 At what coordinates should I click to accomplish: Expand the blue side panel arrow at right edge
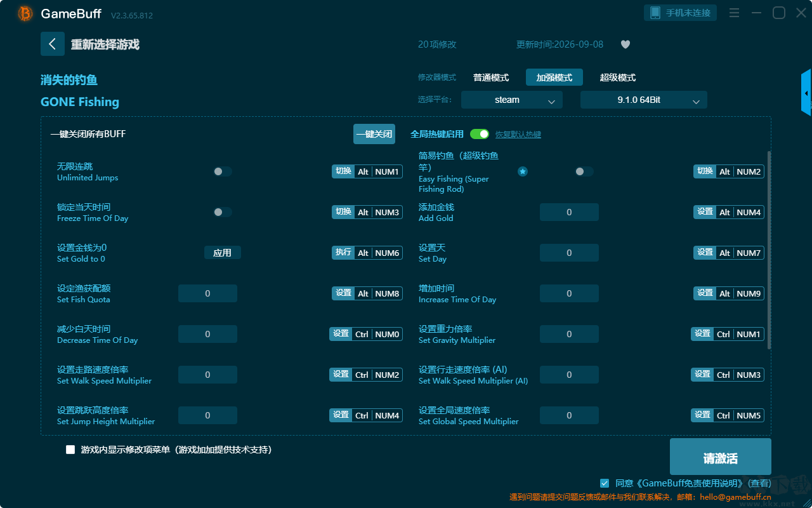pos(806,93)
